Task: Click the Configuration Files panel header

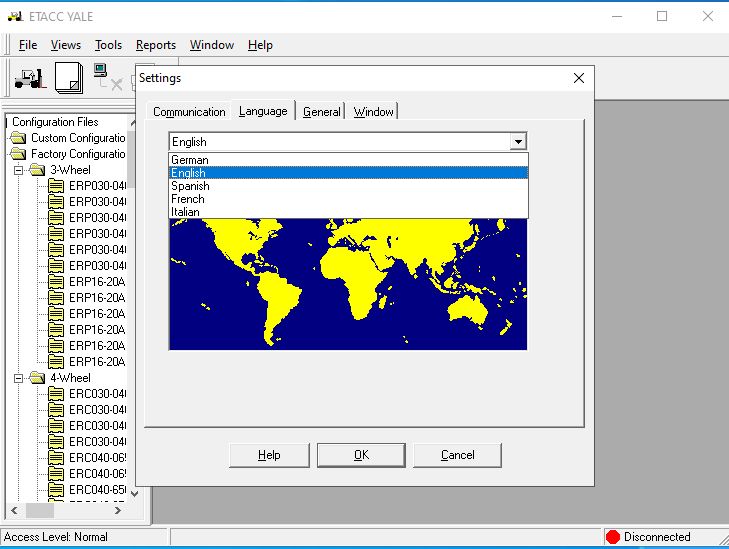Action: point(55,122)
